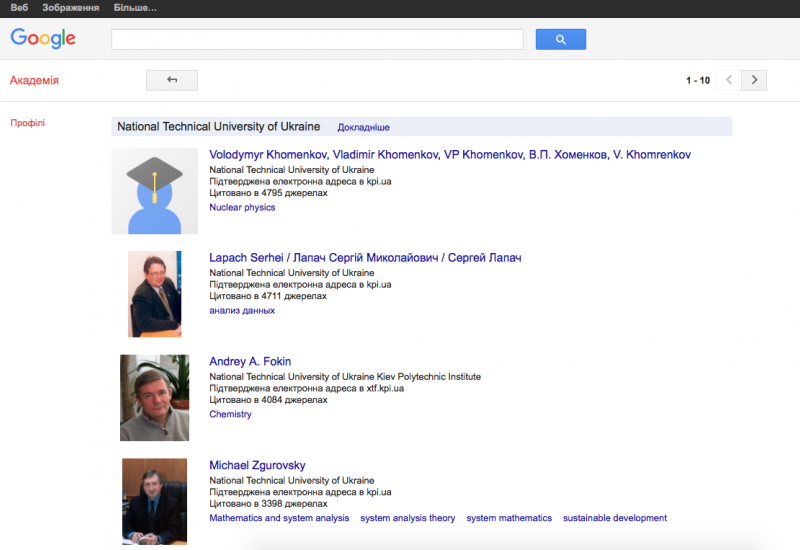Open Lapach Serhei profile link
The image size is (800, 550).
(365, 258)
